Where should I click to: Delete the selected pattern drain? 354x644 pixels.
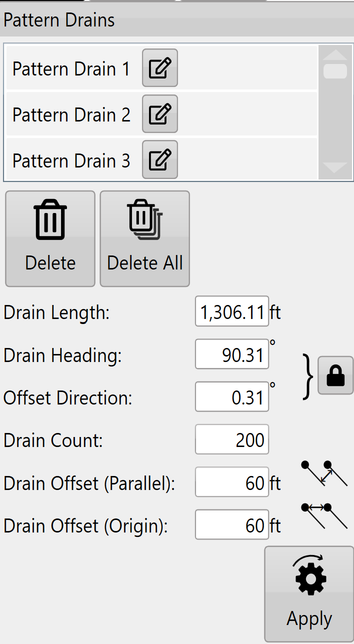pyautogui.click(x=50, y=238)
